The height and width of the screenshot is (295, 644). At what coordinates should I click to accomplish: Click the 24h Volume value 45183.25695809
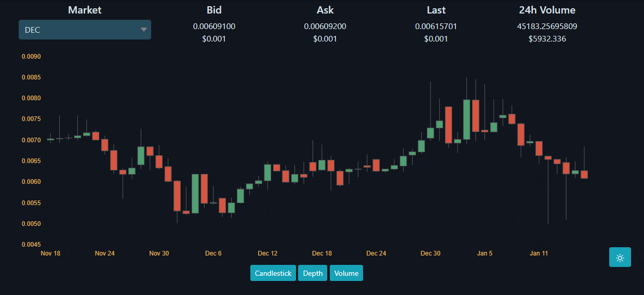point(547,26)
